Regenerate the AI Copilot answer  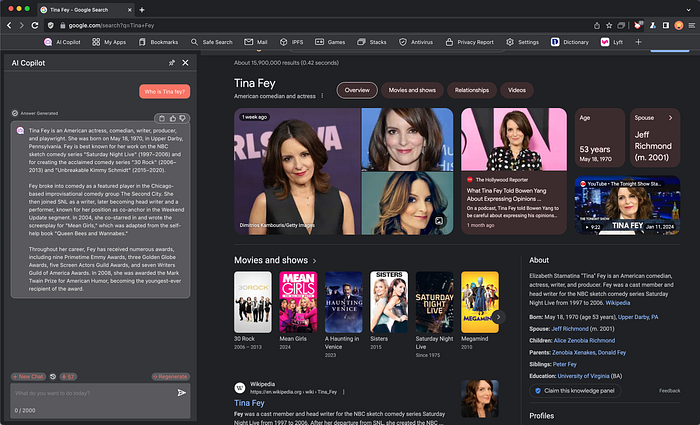tap(171, 377)
